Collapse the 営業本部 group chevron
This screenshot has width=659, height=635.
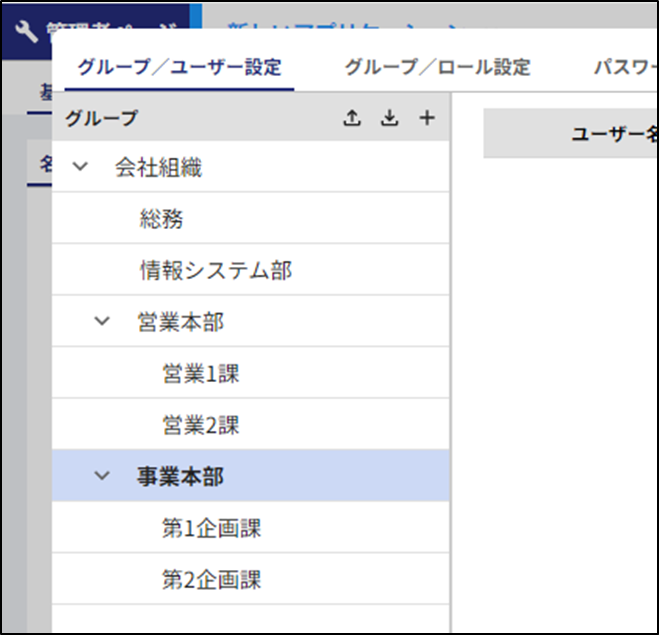click(x=102, y=322)
